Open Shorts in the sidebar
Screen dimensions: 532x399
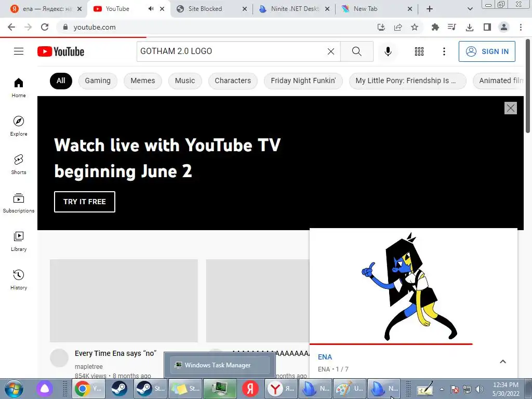click(x=19, y=164)
